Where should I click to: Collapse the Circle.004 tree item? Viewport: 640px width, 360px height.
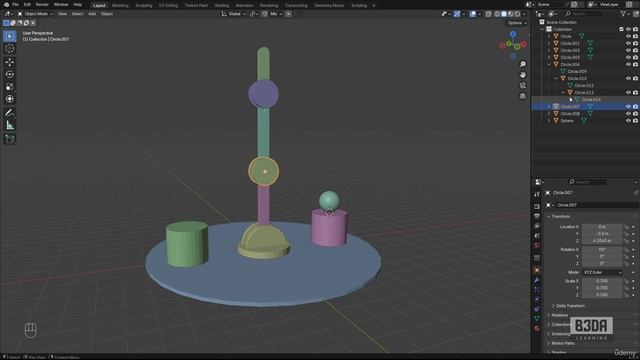coord(549,64)
